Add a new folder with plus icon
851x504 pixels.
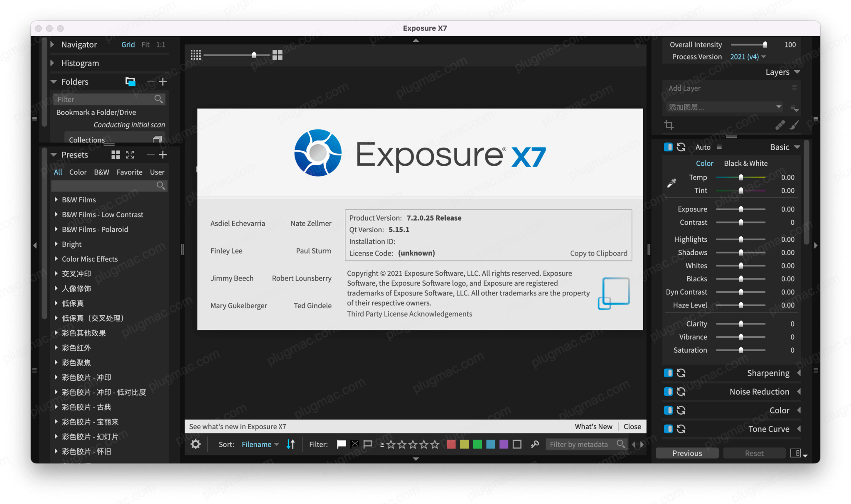point(163,82)
